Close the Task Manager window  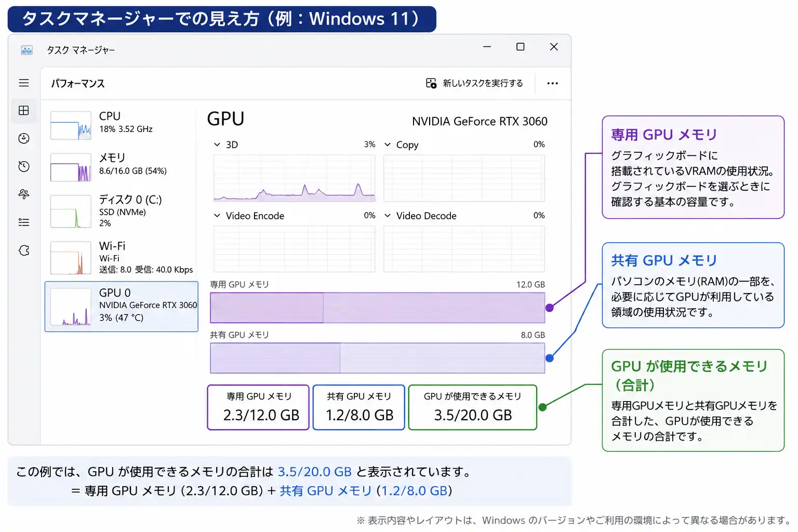coord(554,47)
